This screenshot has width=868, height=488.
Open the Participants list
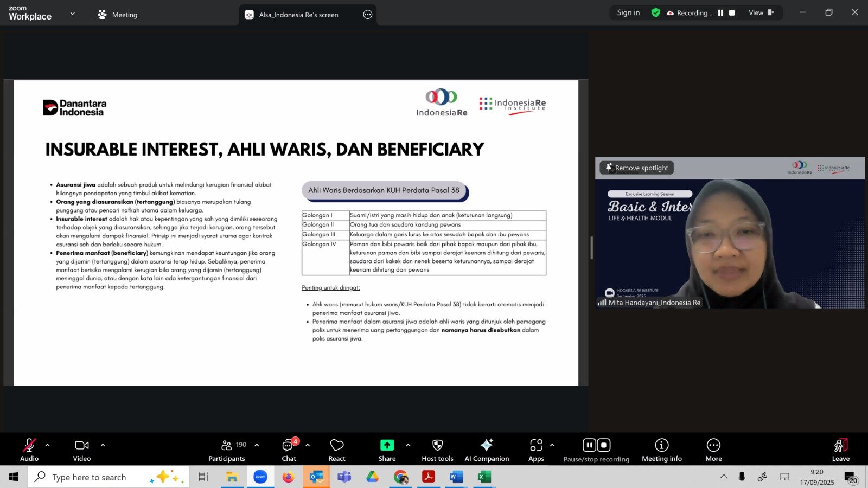click(x=227, y=450)
